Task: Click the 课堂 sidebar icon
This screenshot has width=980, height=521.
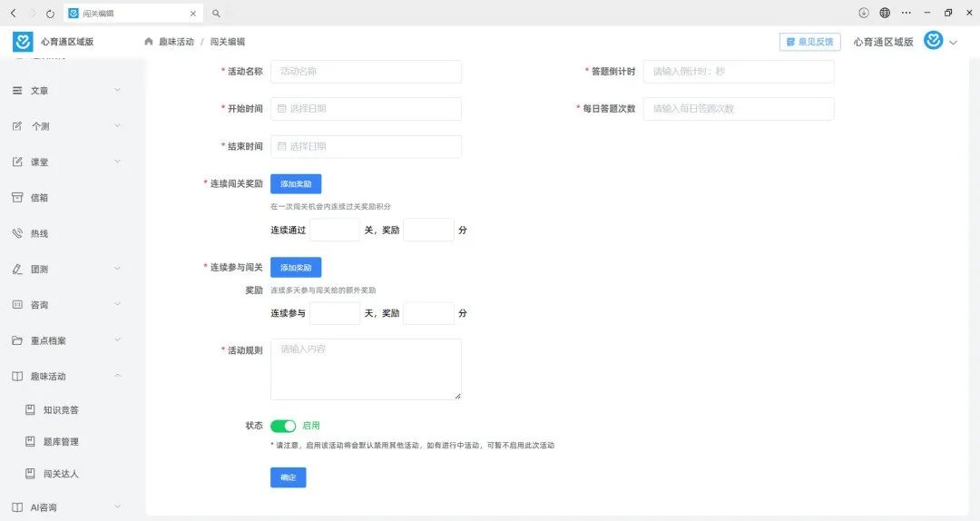Action: pos(17,162)
